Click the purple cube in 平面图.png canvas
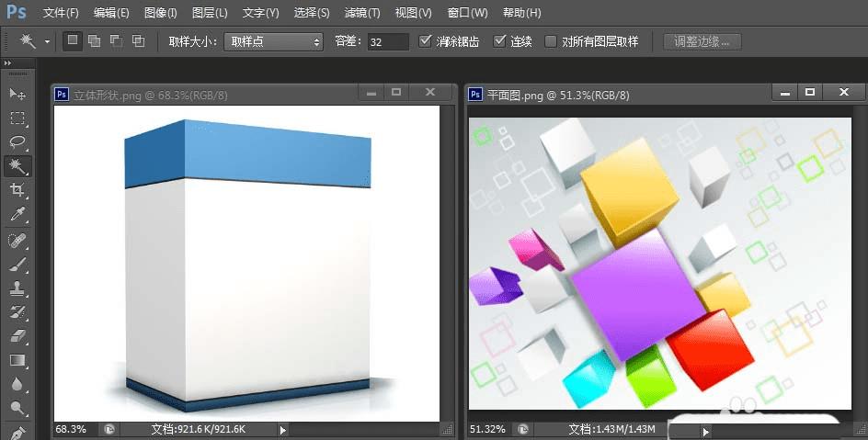Image resolution: width=868 pixels, height=440 pixels. coord(638,295)
